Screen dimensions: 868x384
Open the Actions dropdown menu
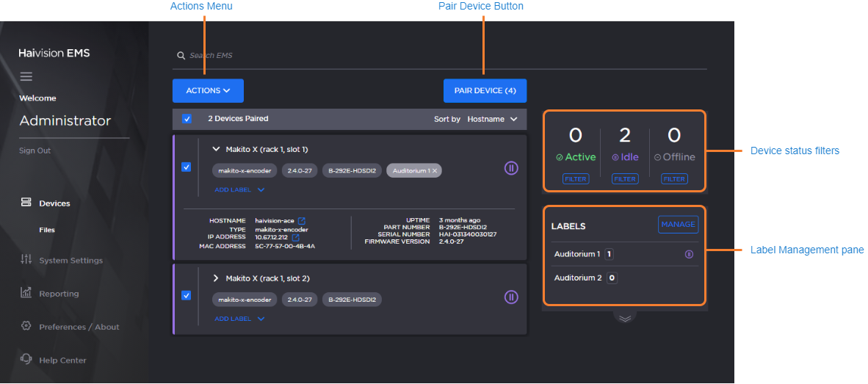[208, 91]
